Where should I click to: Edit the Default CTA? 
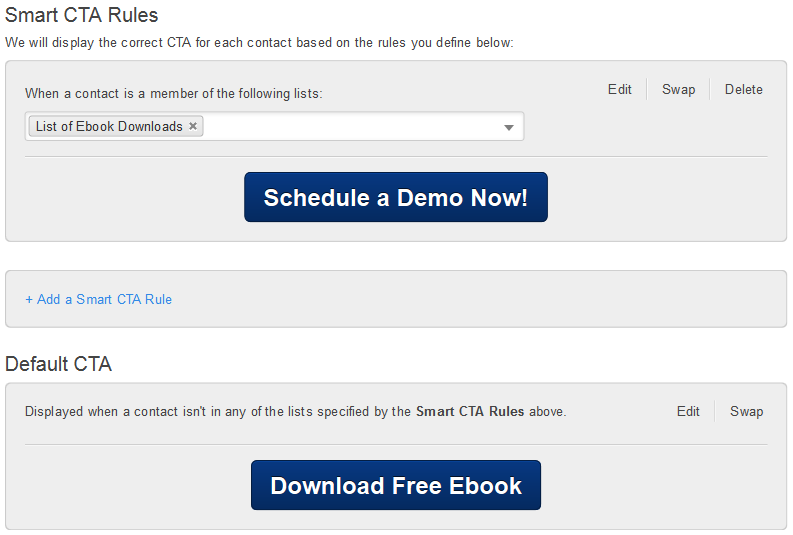click(x=688, y=411)
